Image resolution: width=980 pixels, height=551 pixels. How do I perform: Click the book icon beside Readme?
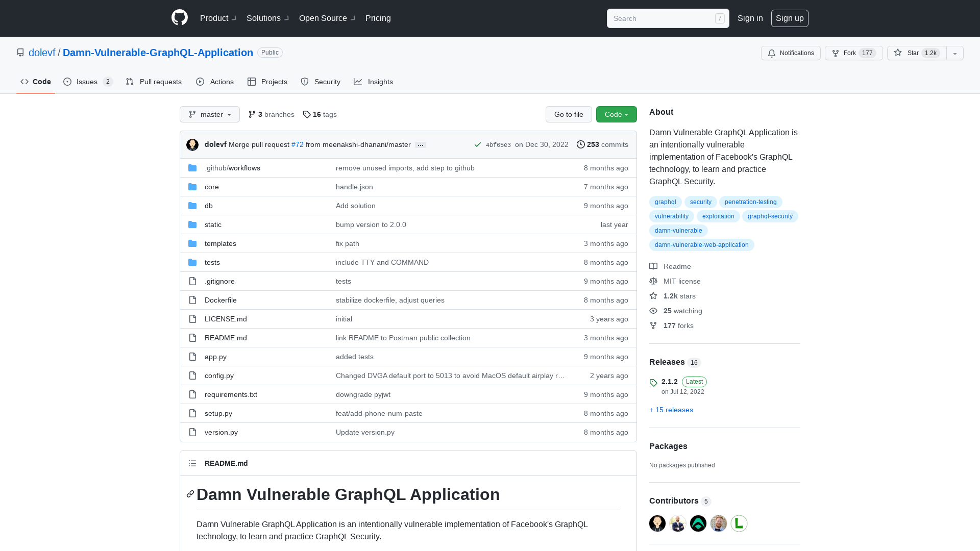click(653, 266)
